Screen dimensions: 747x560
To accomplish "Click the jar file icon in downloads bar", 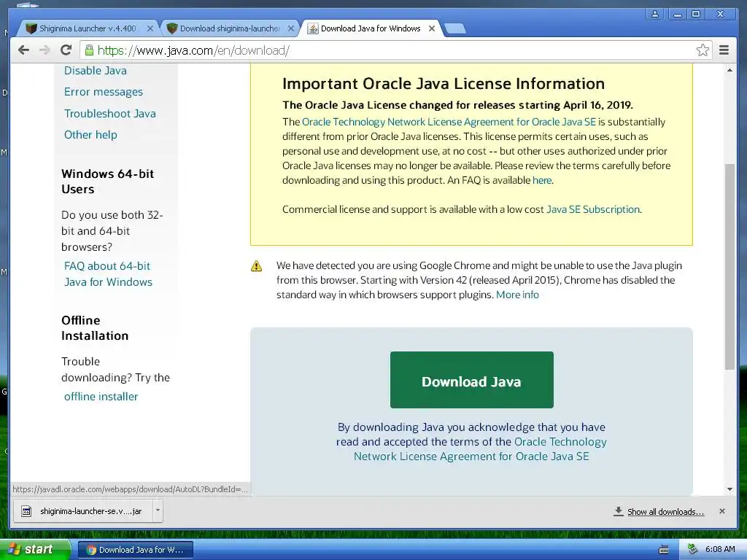I will 27,511.
